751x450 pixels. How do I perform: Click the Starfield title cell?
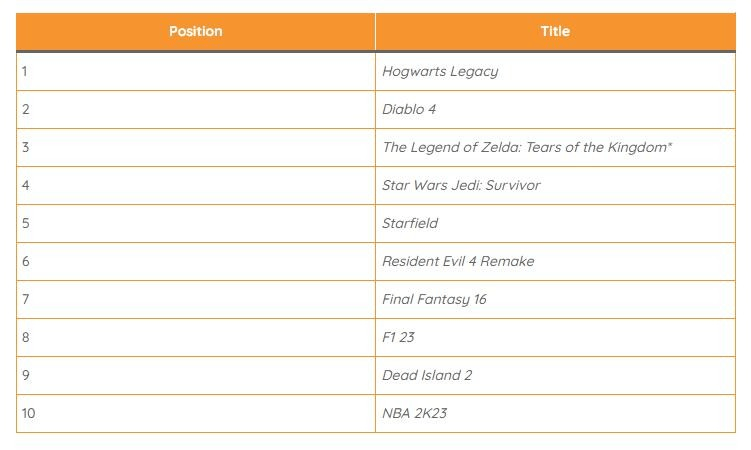[555, 224]
